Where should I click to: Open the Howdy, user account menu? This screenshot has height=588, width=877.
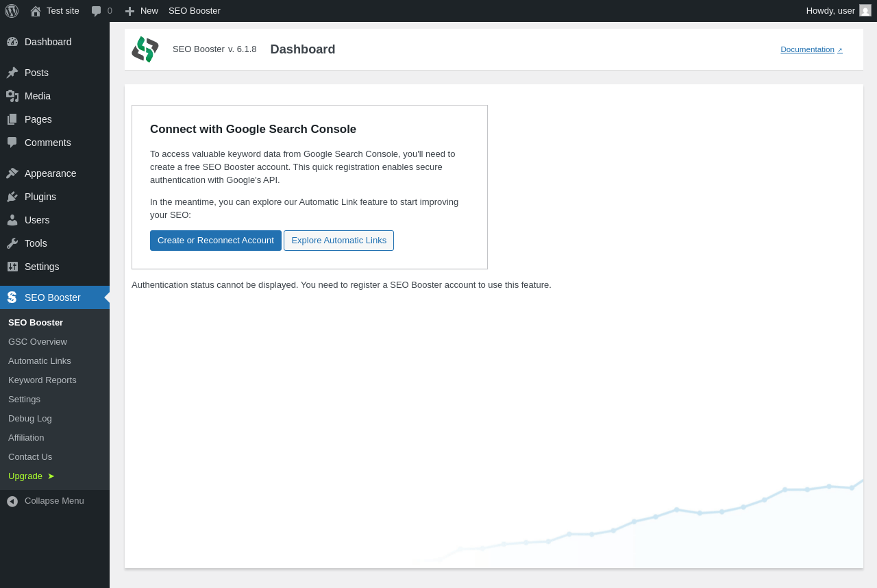[x=830, y=11]
